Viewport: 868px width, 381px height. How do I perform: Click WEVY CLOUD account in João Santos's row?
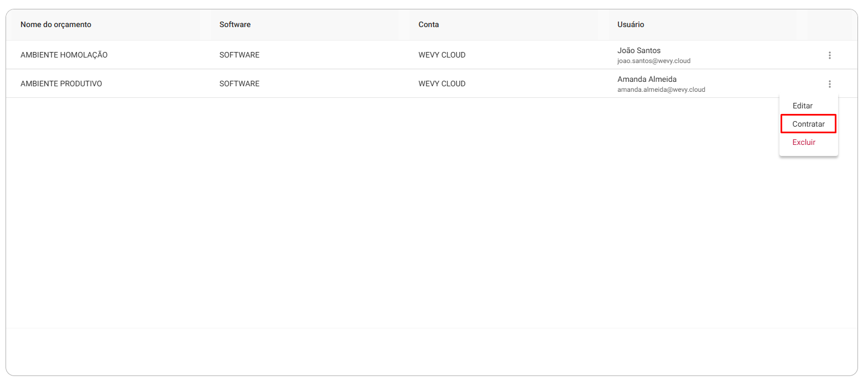[x=442, y=55]
